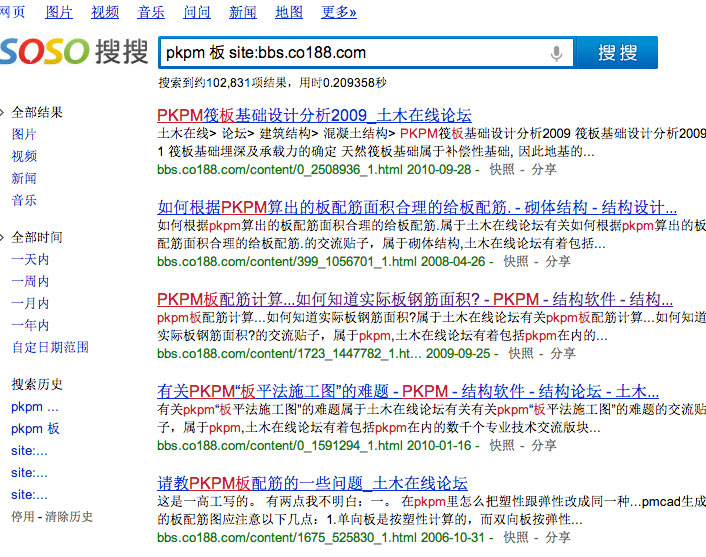Click the results count text 搜索到约102,831项结果

[222, 83]
